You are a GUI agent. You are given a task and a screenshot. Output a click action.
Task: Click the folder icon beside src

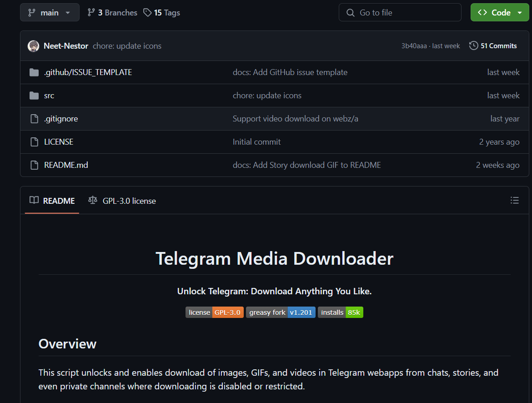pos(34,95)
